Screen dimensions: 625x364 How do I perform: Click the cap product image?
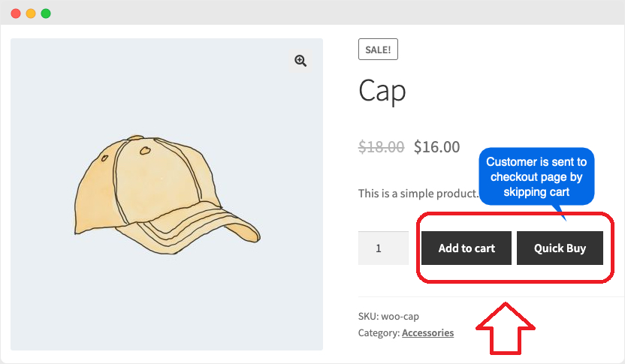(167, 194)
